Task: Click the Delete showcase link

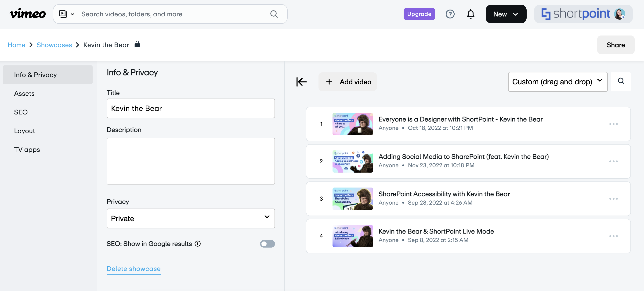Action: pyautogui.click(x=134, y=269)
